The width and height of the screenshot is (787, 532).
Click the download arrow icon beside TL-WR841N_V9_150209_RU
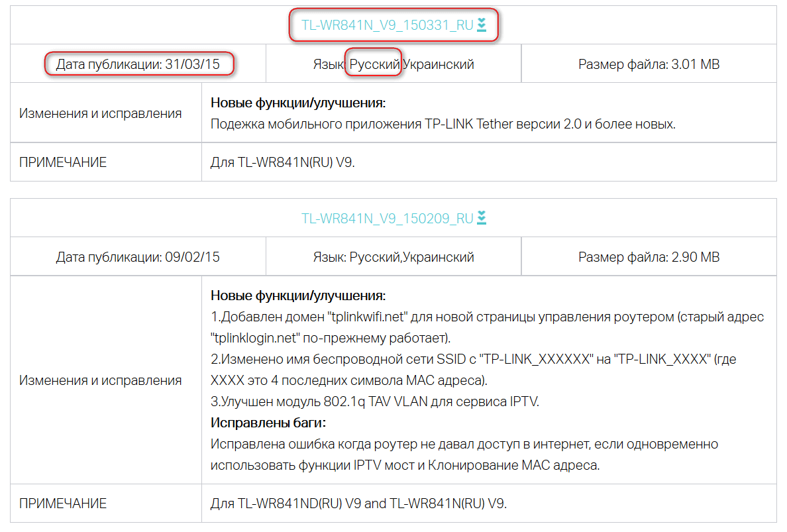[482, 218]
